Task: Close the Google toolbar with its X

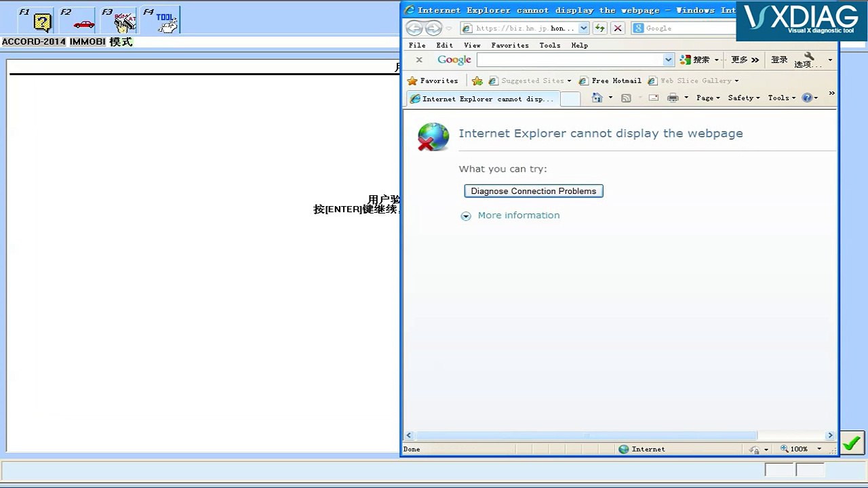Action: pos(419,60)
